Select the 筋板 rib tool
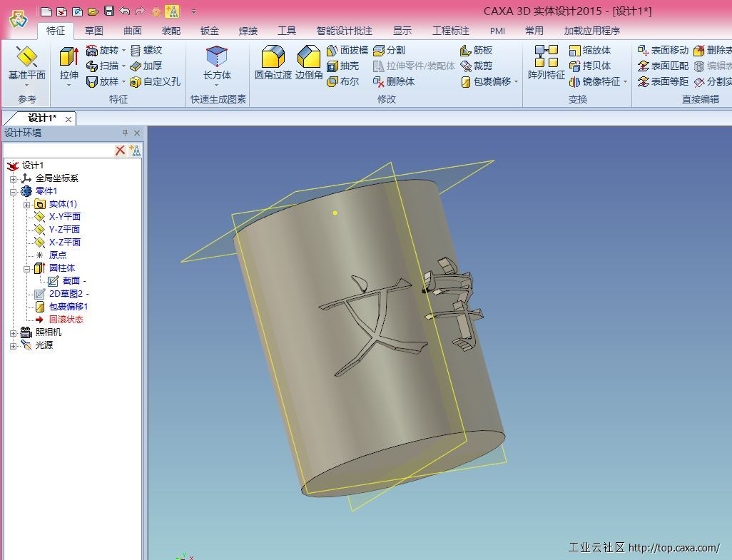 [x=476, y=50]
